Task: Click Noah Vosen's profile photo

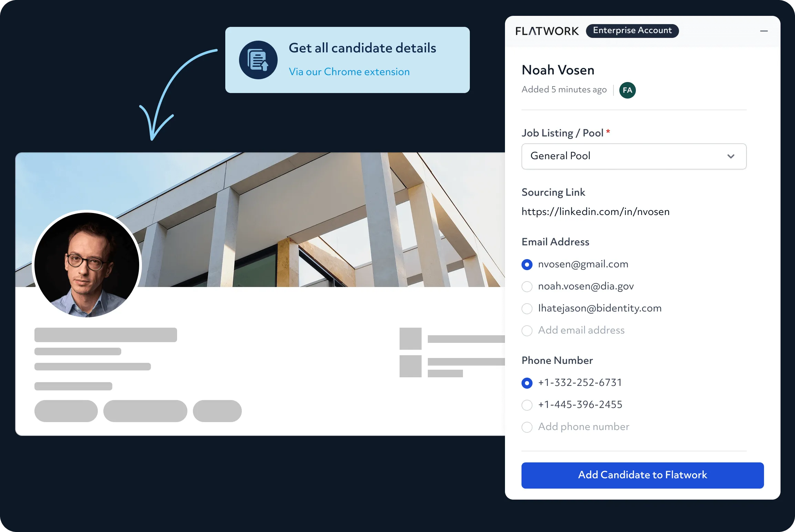Action: pyautogui.click(x=87, y=265)
